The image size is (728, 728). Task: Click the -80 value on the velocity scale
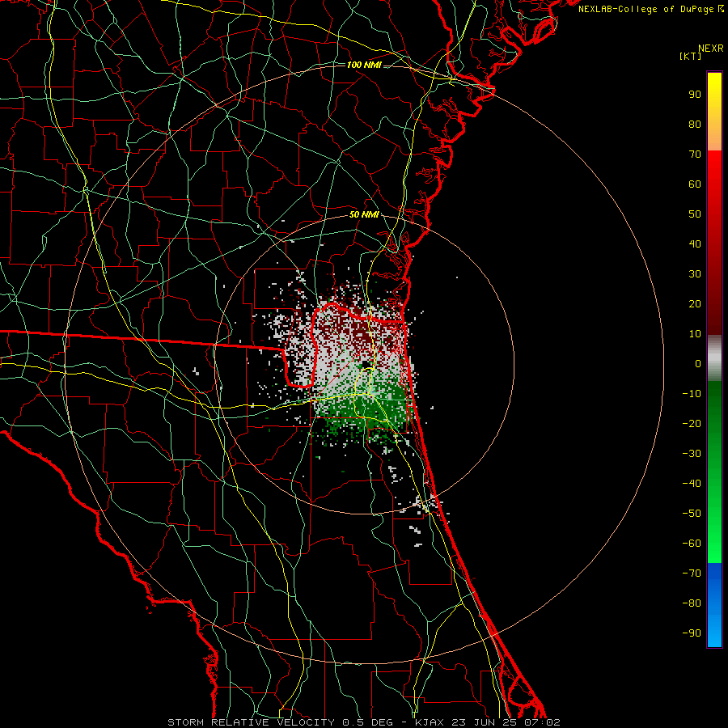(x=692, y=603)
